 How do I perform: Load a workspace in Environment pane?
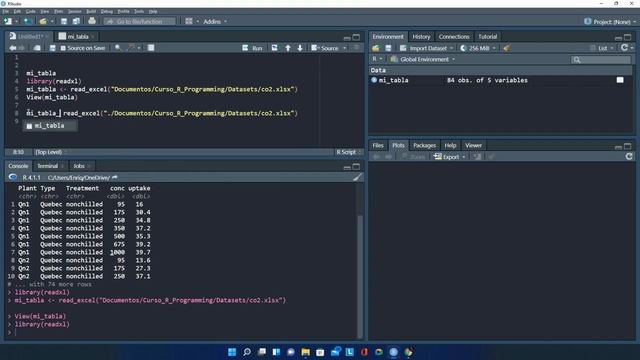click(x=376, y=48)
